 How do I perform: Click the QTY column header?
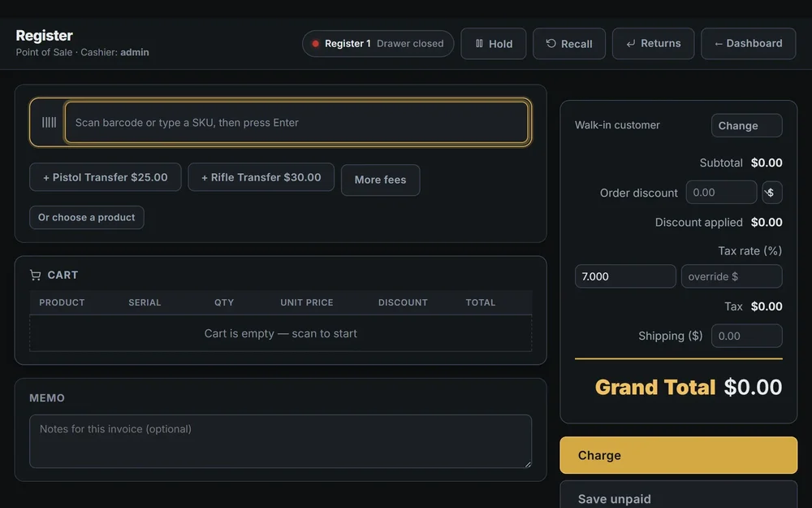(224, 302)
